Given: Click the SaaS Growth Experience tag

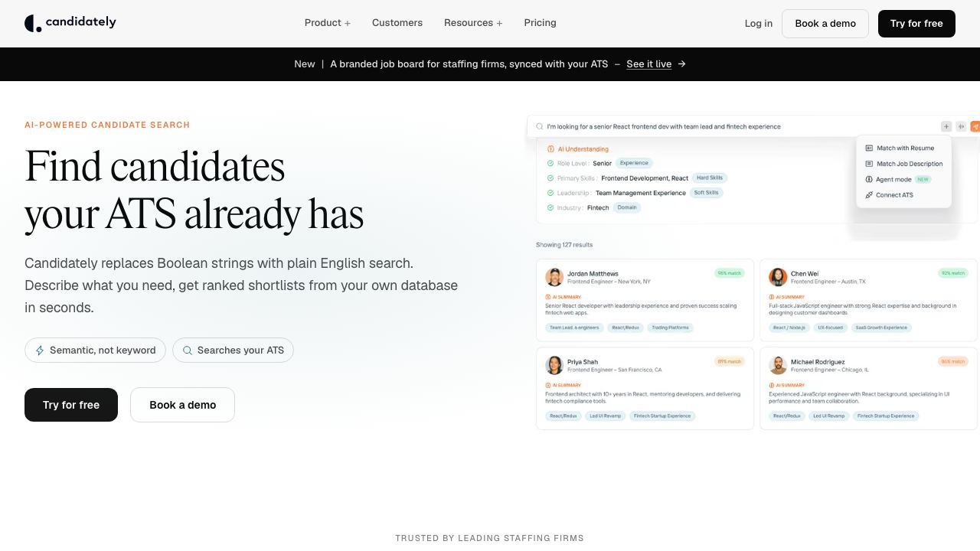Looking at the screenshot, I should coord(882,328).
